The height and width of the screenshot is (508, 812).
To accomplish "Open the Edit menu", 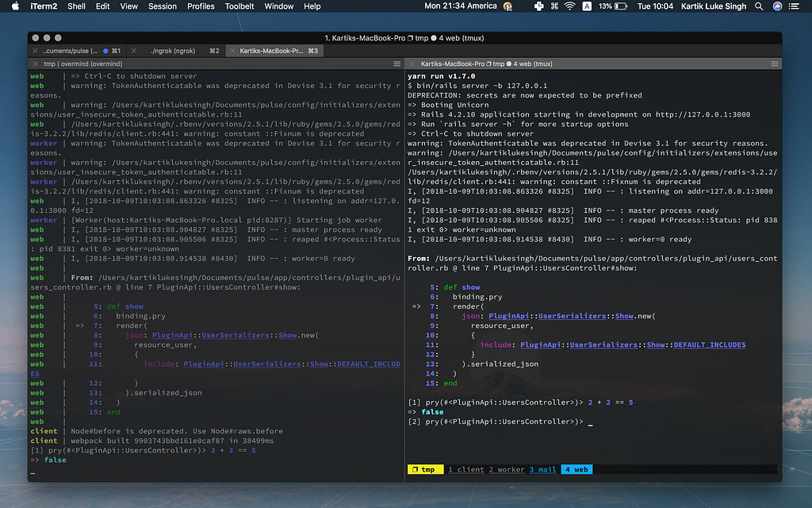I will (102, 6).
